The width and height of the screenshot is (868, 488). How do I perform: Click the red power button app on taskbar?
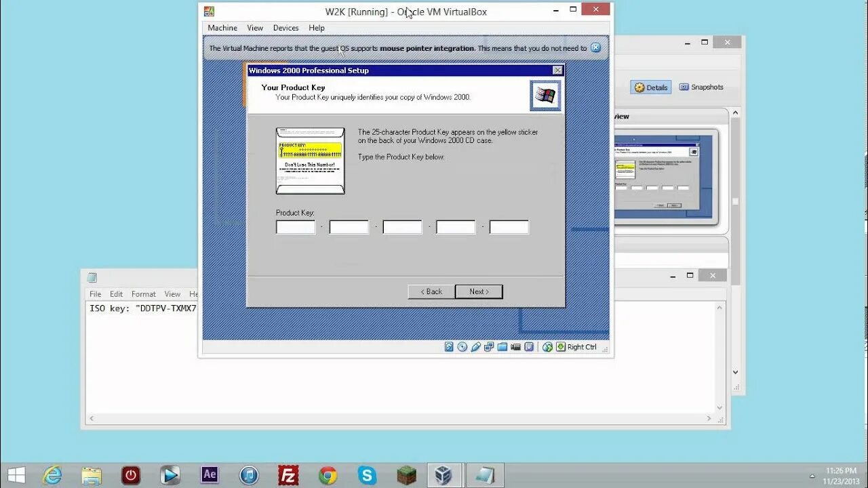click(x=131, y=475)
